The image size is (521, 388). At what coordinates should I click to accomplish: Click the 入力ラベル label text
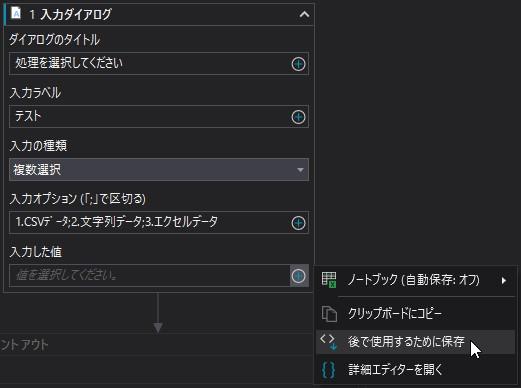click(35, 93)
